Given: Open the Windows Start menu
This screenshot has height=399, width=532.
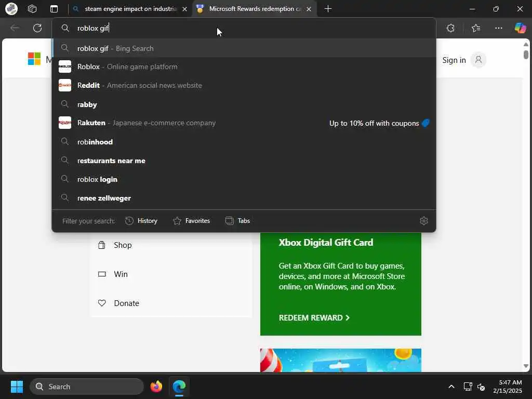Looking at the screenshot, I should 17,387.
